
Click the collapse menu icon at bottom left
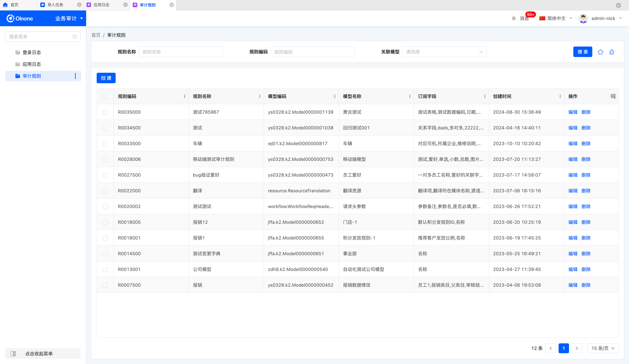coord(13,354)
